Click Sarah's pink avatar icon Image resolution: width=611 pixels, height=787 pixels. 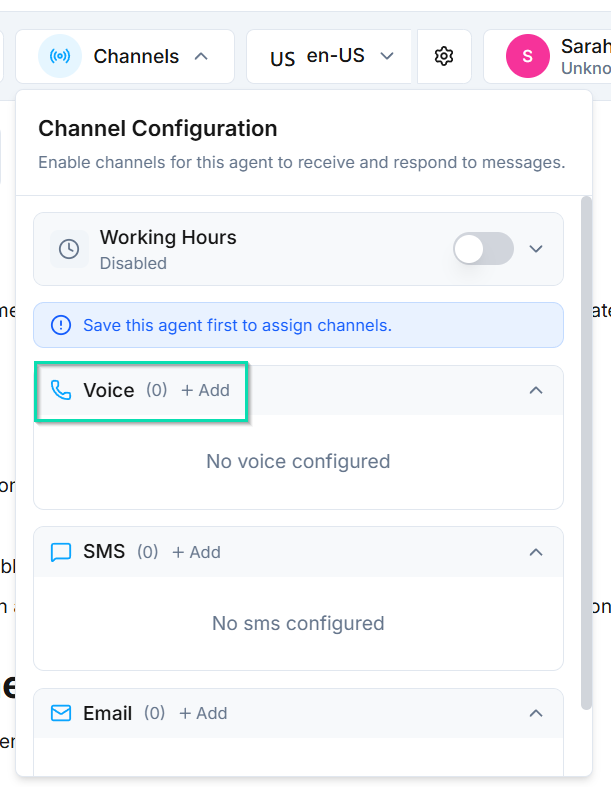pyautogui.click(x=528, y=56)
